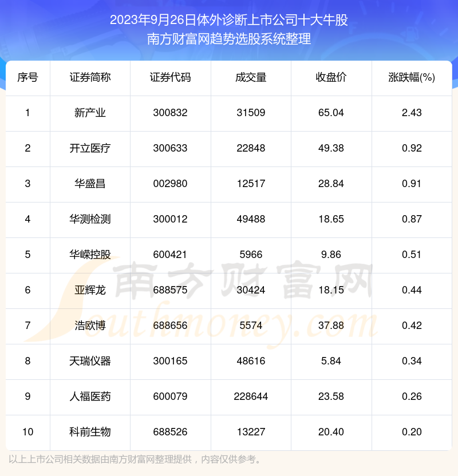Click volume value 12517
The width and height of the screenshot is (458, 476).
coord(251,184)
